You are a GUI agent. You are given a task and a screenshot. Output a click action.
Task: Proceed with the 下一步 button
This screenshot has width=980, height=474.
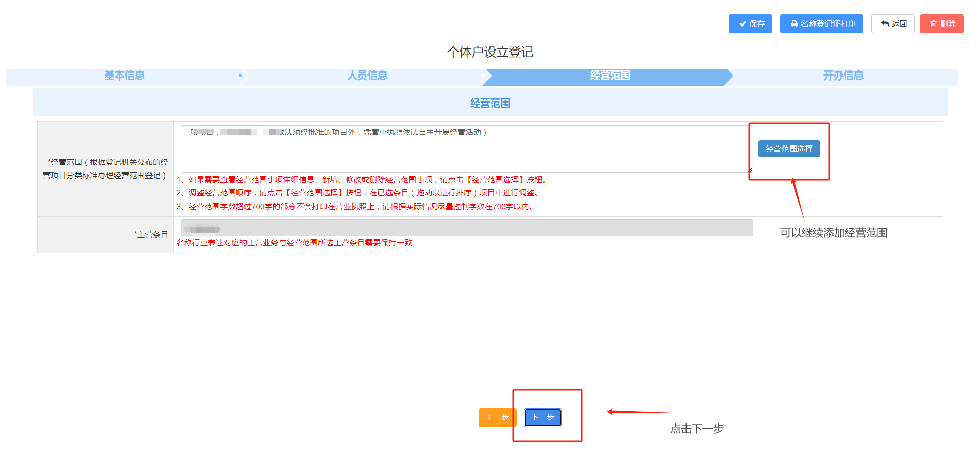click(x=543, y=417)
